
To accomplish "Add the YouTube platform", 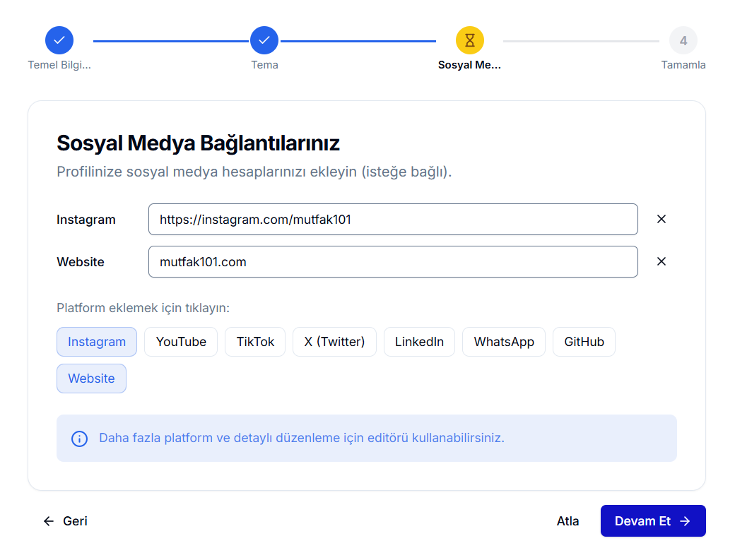I will (x=181, y=342).
